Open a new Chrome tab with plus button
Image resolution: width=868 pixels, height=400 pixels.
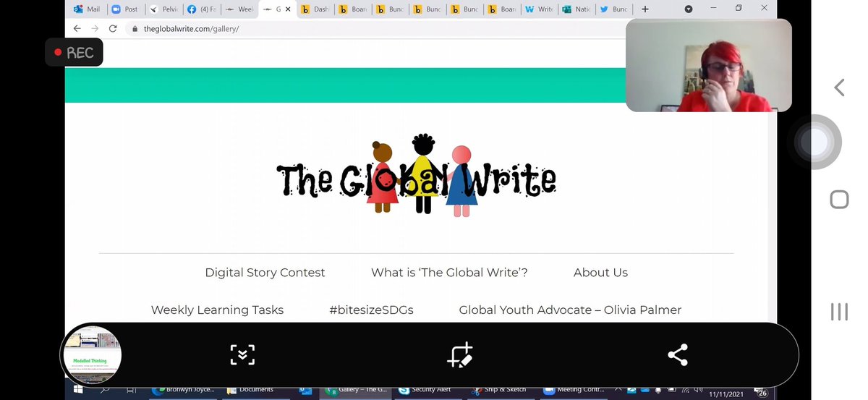645,9
